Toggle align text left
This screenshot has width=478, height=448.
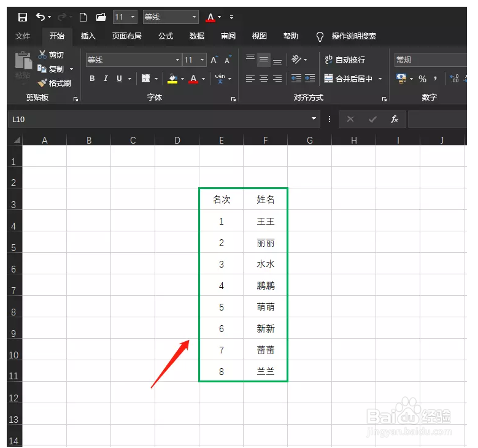point(250,79)
